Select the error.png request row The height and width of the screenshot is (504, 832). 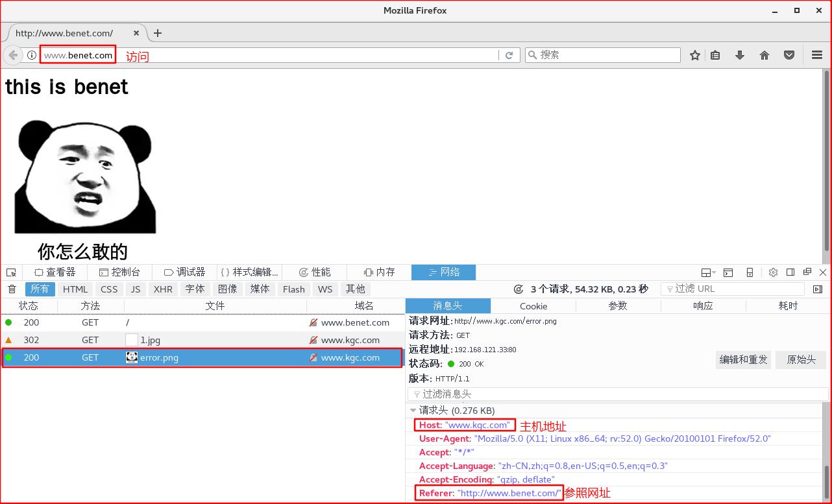(x=202, y=357)
